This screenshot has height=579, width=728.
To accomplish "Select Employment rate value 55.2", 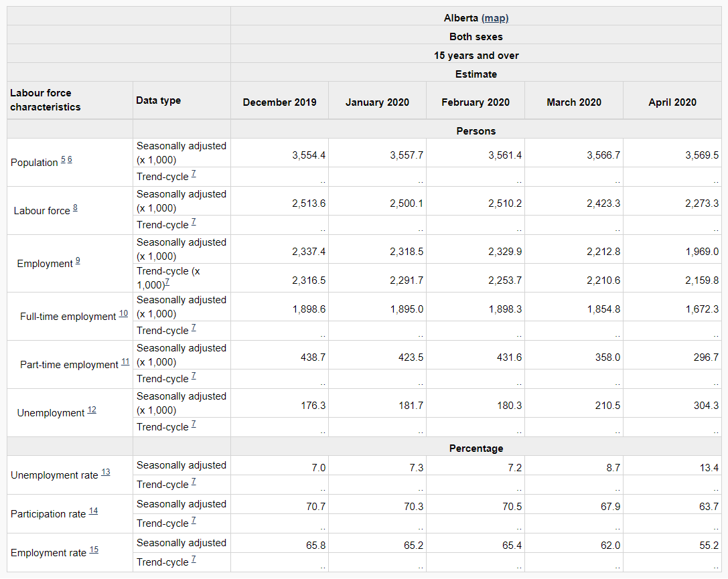I will [x=709, y=546].
